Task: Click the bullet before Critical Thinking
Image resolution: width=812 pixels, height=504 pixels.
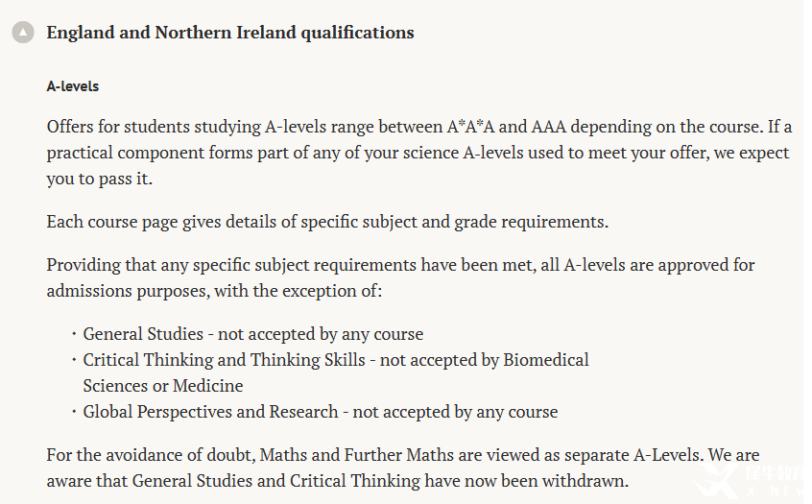Action: click(x=74, y=360)
